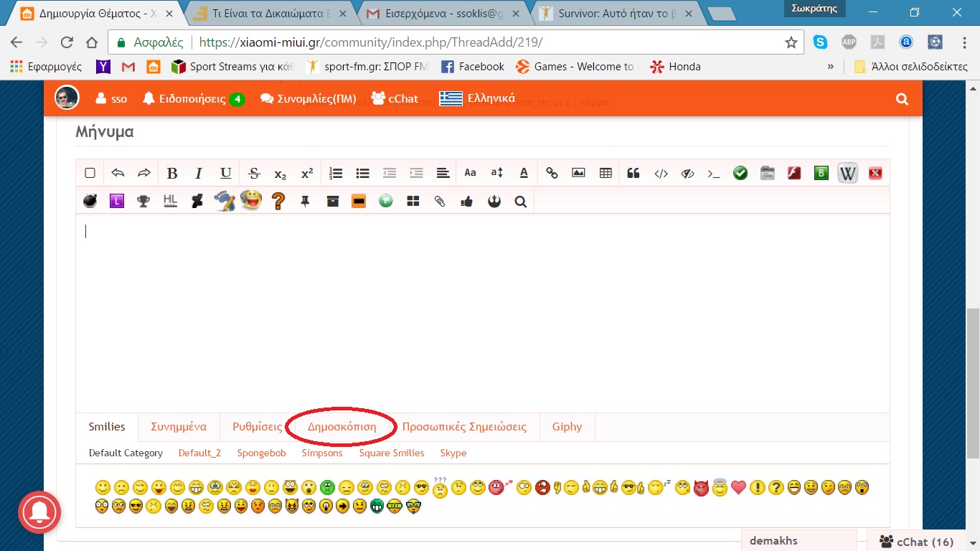Toggle superscript formatting

click(307, 173)
